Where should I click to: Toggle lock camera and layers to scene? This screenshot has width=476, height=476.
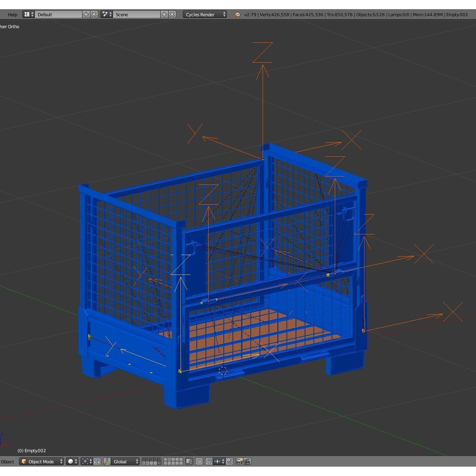click(189, 461)
